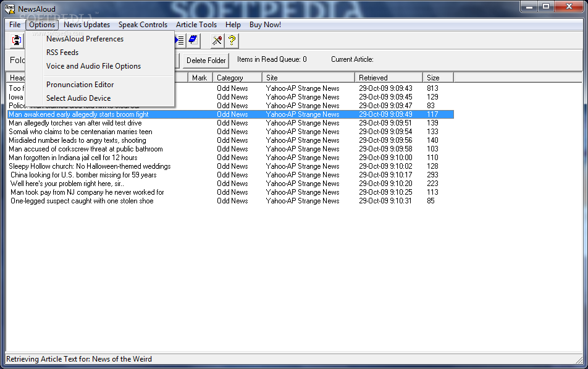Viewport: 588px width, 369px height.
Task: Select 'Somali who claims to be centenarian marries teen'
Action: pos(230,132)
